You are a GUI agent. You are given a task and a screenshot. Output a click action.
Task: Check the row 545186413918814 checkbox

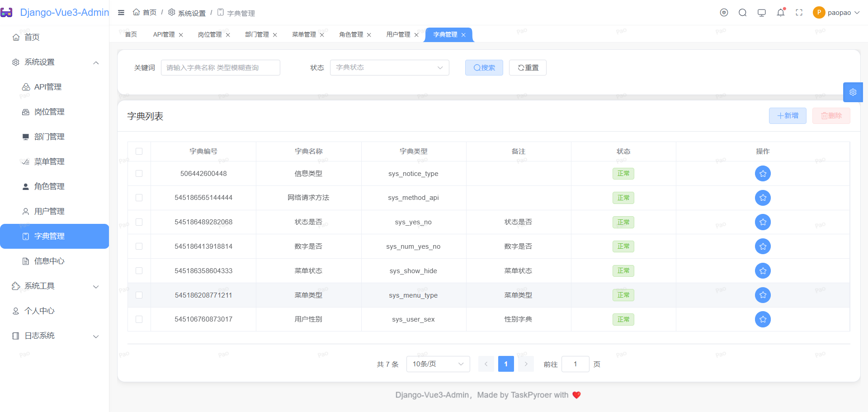pyautogui.click(x=139, y=246)
